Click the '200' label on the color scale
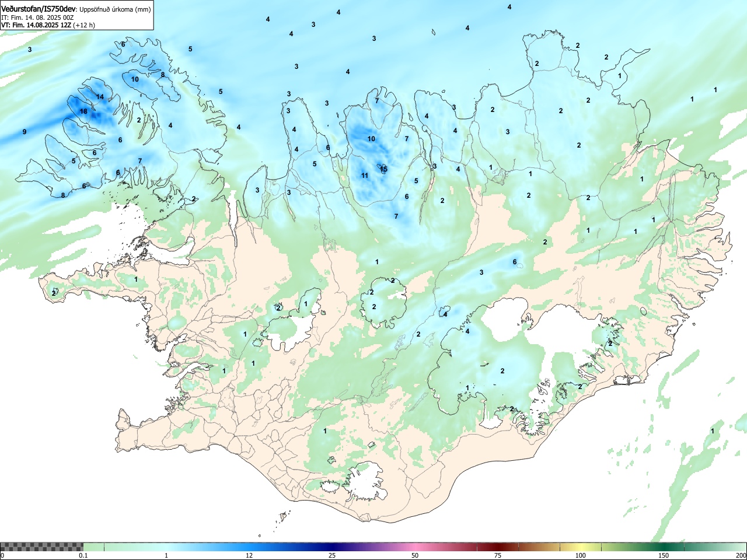Image resolution: width=747 pixels, height=560 pixels. coord(741,555)
